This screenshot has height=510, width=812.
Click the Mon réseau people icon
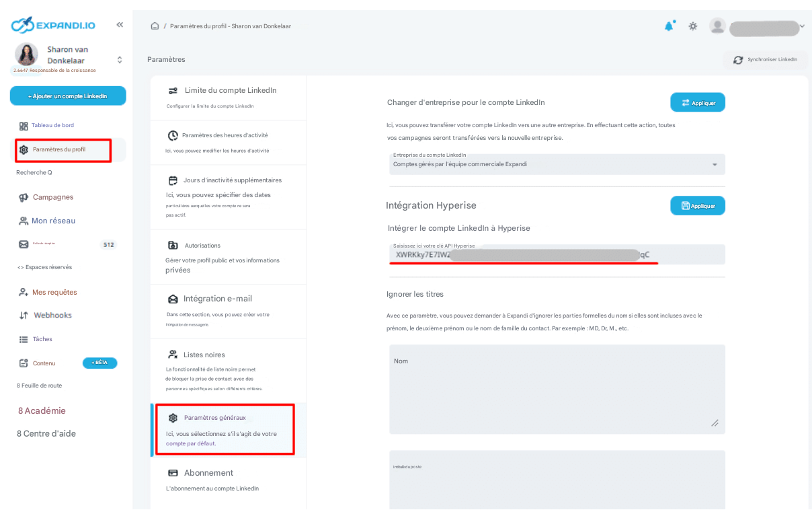pos(24,221)
